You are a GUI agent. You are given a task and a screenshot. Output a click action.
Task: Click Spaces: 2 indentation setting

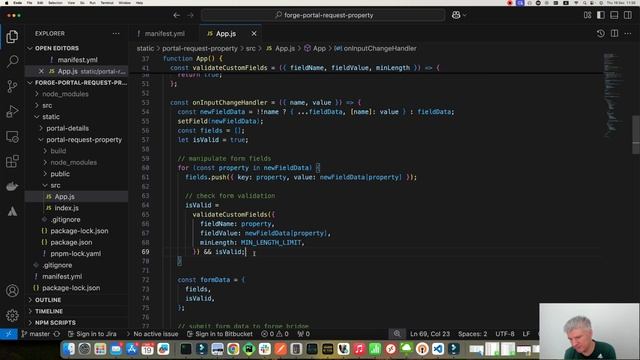click(472, 334)
